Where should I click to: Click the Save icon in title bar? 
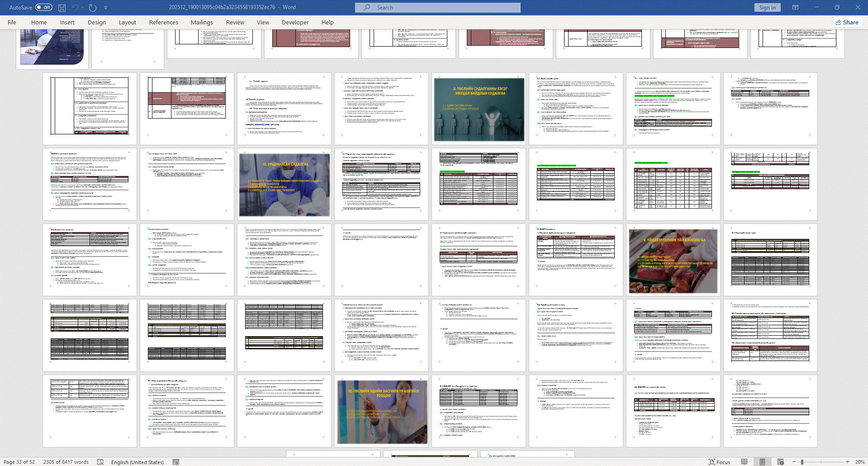pos(62,8)
